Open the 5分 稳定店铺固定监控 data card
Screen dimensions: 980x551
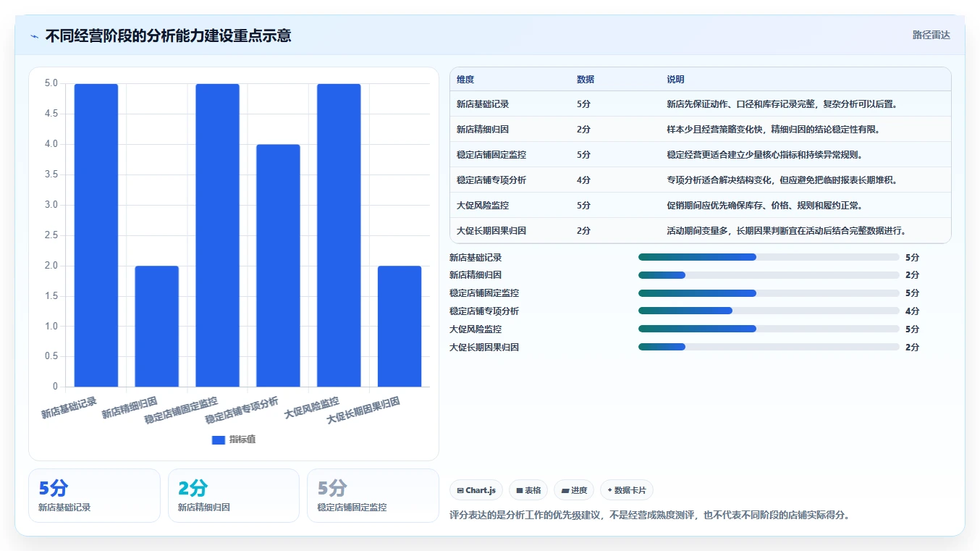tap(373, 495)
